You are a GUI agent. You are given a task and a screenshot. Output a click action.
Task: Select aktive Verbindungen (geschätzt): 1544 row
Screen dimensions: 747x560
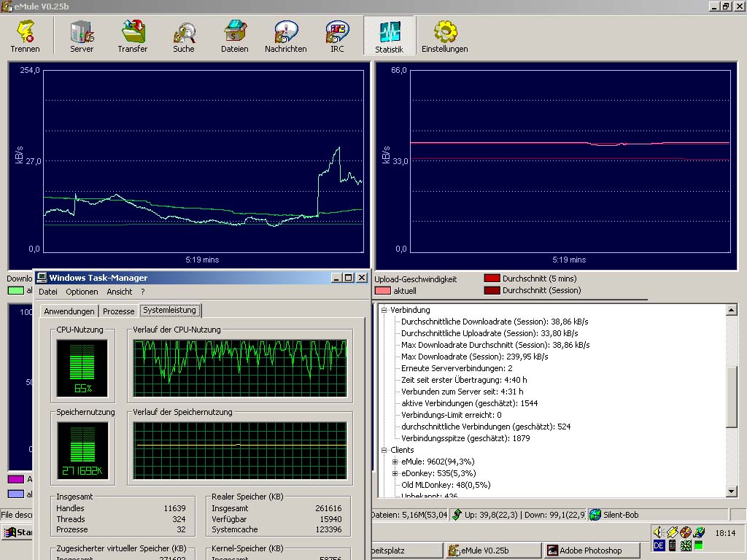pos(469,403)
